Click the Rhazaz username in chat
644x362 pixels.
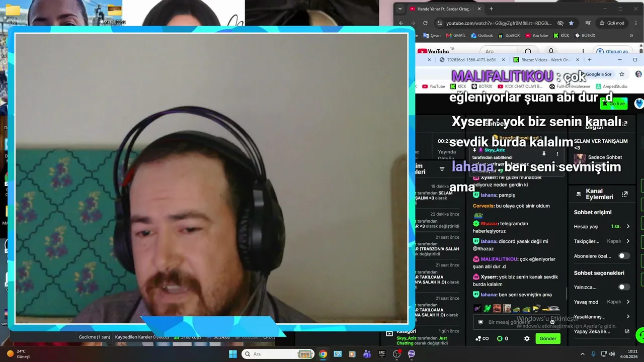(x=489, y=223)
